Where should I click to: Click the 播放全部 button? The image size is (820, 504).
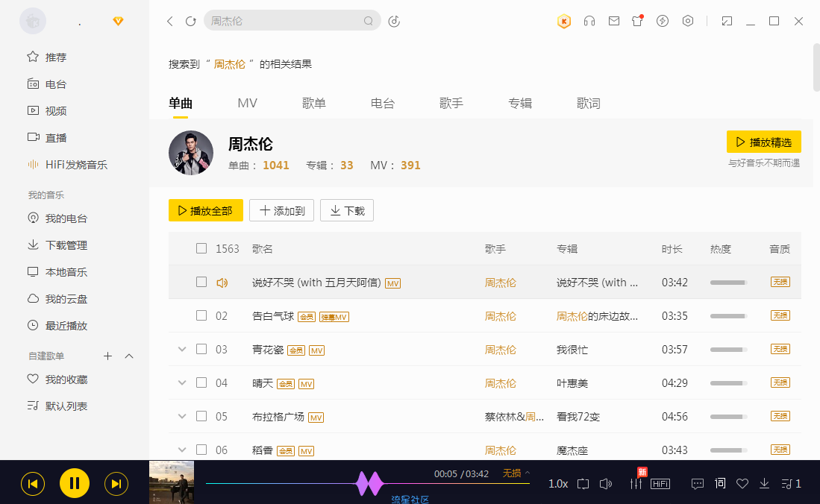click(x=205, y=210)
